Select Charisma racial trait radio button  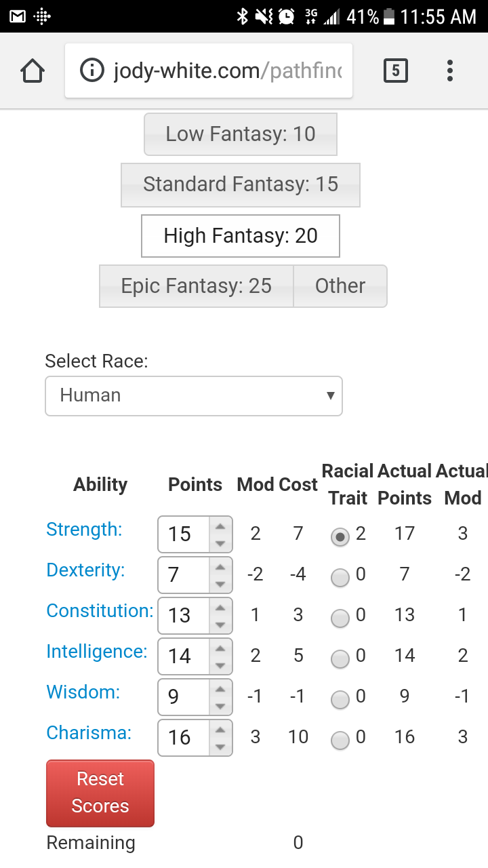point(340,740)
